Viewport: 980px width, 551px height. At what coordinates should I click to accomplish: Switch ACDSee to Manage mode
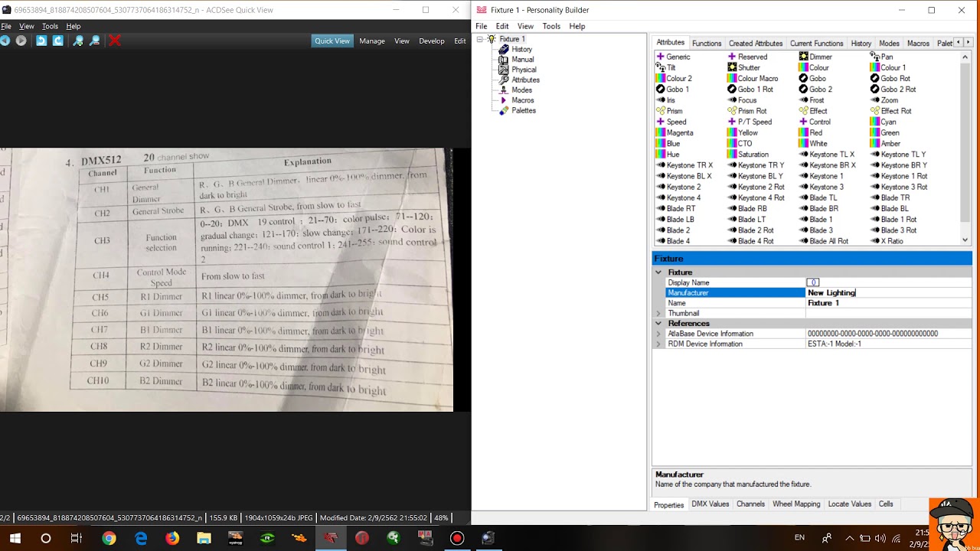coord(372,41)
